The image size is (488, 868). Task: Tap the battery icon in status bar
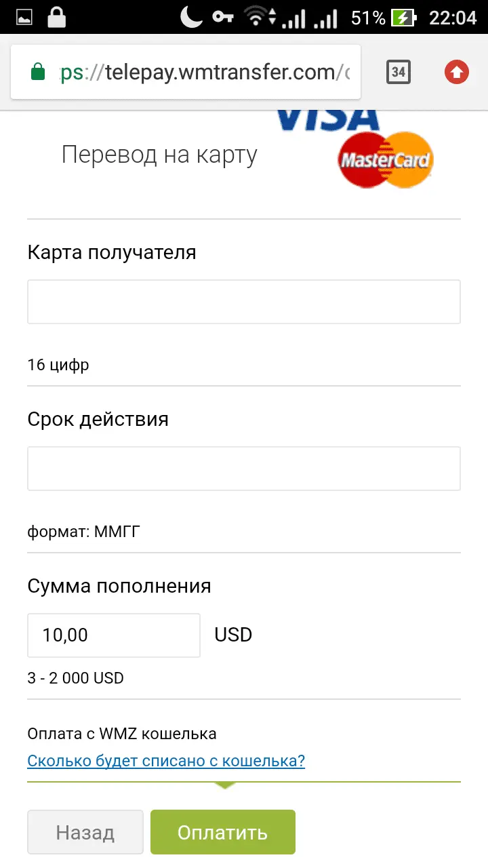point(405,18)
